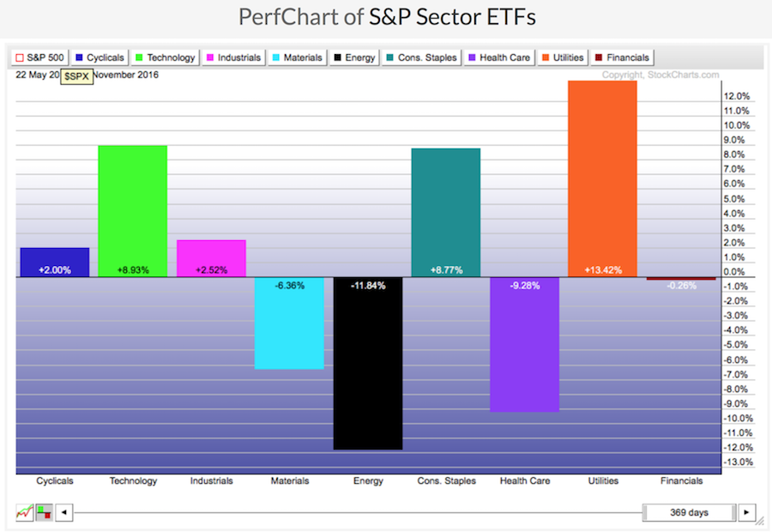Click the Financials legend tab
The width and height of the screenshot is (772, 532).
click(x=624, y=57)
